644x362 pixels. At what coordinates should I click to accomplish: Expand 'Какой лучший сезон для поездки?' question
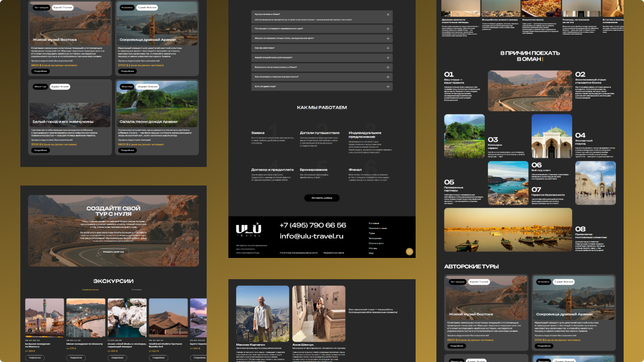tap(322, 57)
